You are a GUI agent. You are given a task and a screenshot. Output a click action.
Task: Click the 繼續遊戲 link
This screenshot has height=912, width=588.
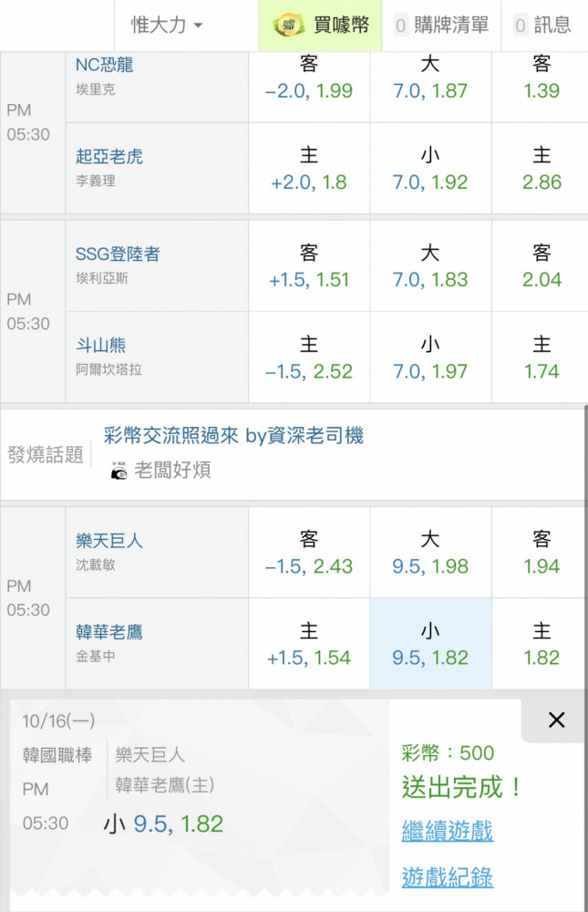(x=448, y=831)
